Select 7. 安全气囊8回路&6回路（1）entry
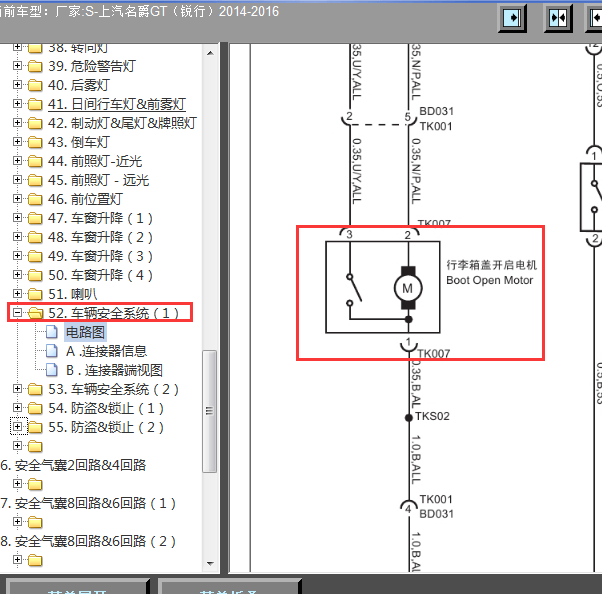 (x=88, y=503)
